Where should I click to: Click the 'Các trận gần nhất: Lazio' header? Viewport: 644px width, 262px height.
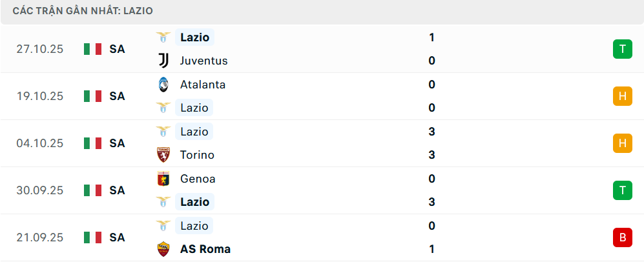tap(78, 12)
